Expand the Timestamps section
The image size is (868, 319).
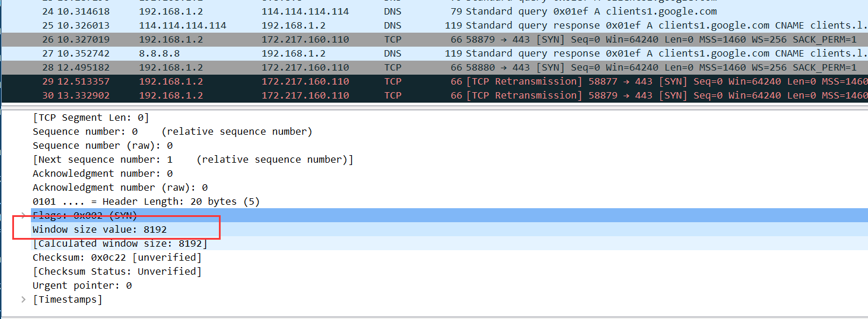coord(23,300)
